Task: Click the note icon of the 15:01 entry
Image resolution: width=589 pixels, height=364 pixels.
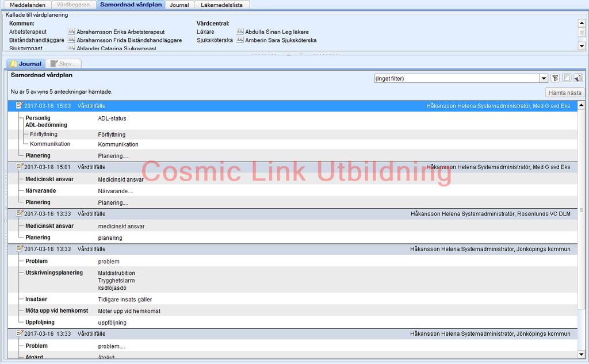Action: click(x=20, y=166)
